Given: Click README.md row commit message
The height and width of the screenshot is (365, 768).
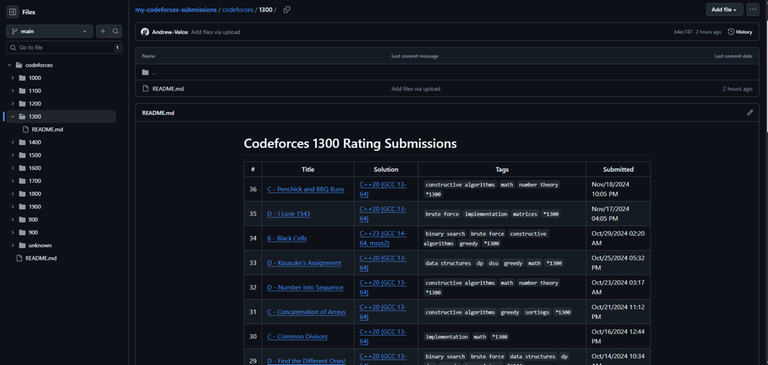Looking at the screenshot, I should [x=415, y=89].
